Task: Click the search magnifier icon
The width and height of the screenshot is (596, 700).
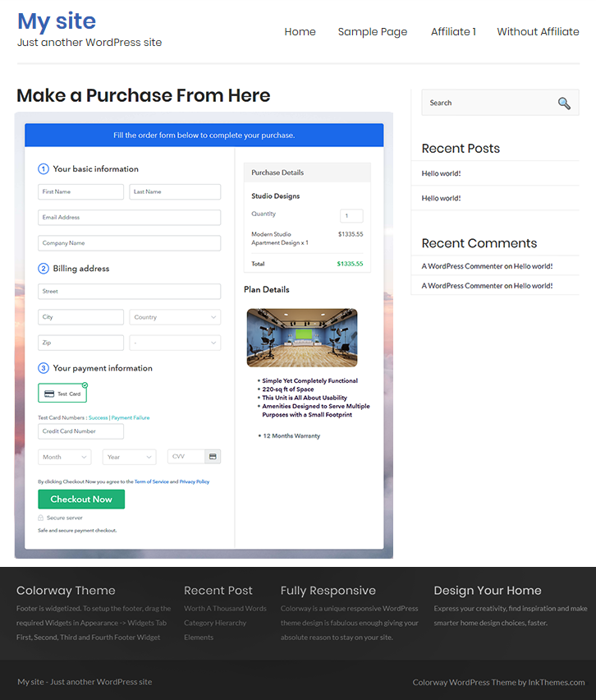Action: click(564, 104)
